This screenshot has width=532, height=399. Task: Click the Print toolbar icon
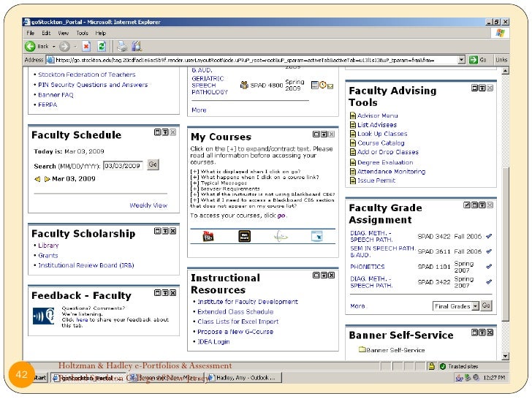point(122,46)
